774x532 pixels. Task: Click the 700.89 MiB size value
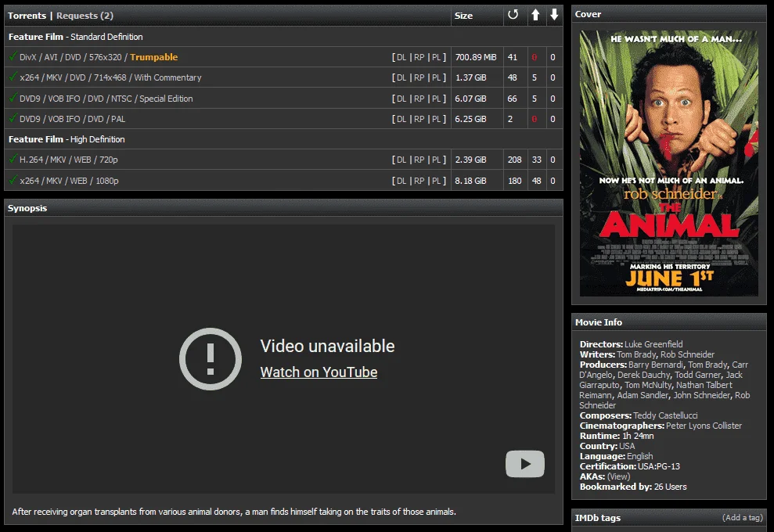(x=476, y=57)
